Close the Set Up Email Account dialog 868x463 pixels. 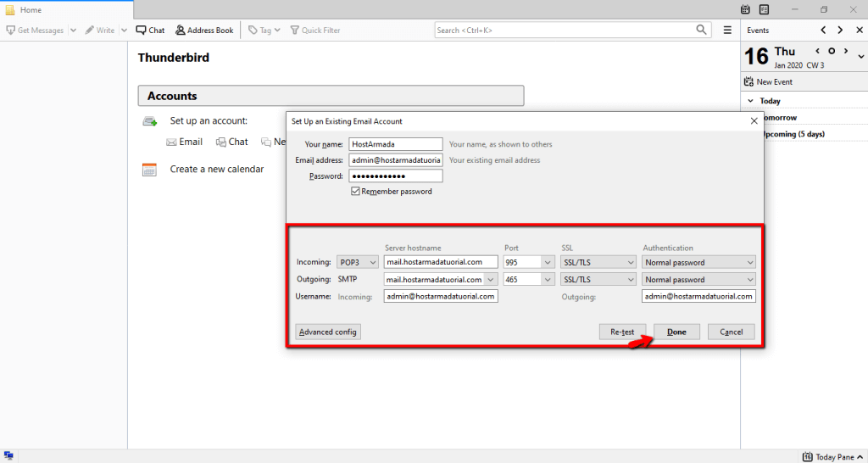click(754, 120)
